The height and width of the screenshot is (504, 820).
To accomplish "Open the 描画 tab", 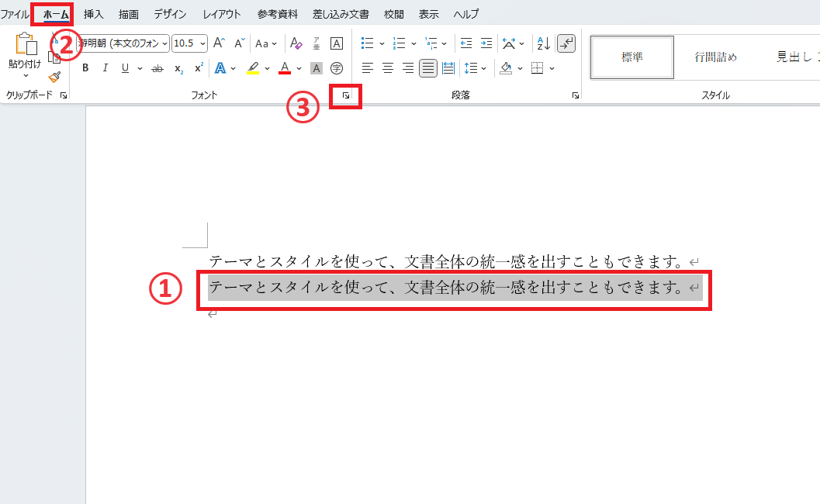I will [x=129, y=14].
